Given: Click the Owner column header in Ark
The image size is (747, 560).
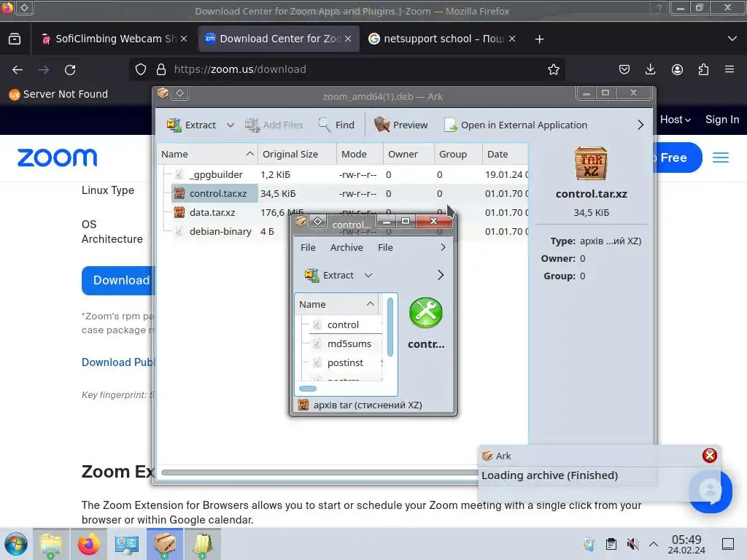Looking at the screenshot, I should pos(409,155).
